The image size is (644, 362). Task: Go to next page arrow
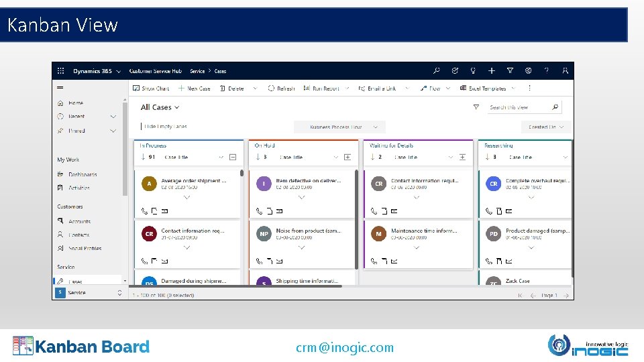[566, 296]
